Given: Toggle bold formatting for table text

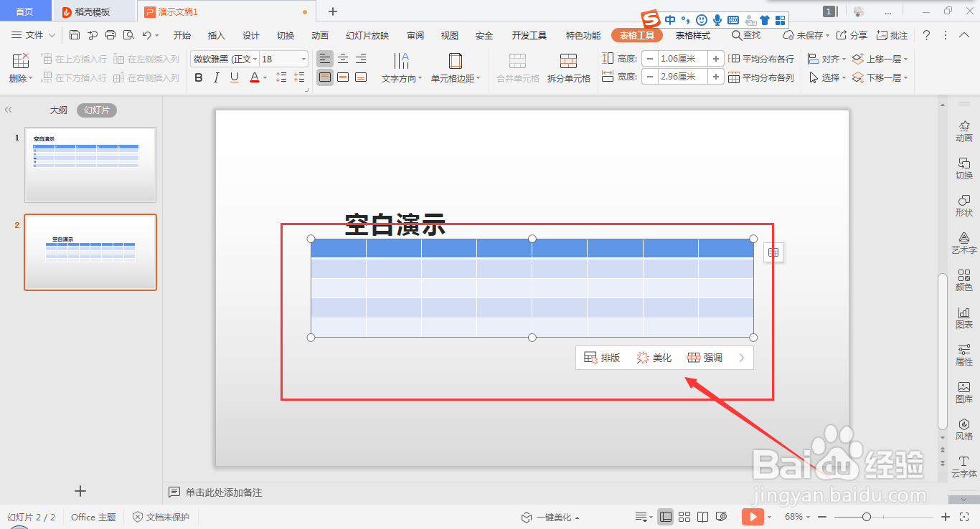Looking at the screenshot, I should point(199,77).
